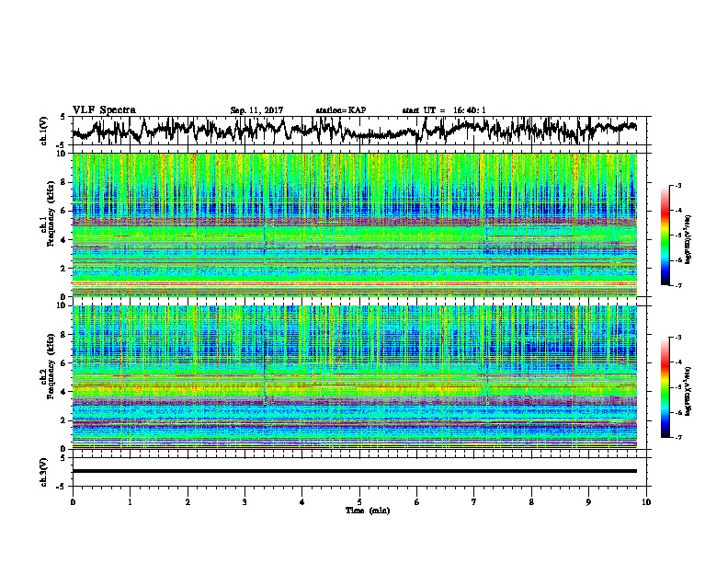Click the ch.2 spectrogram panel

tap(355, 377)
